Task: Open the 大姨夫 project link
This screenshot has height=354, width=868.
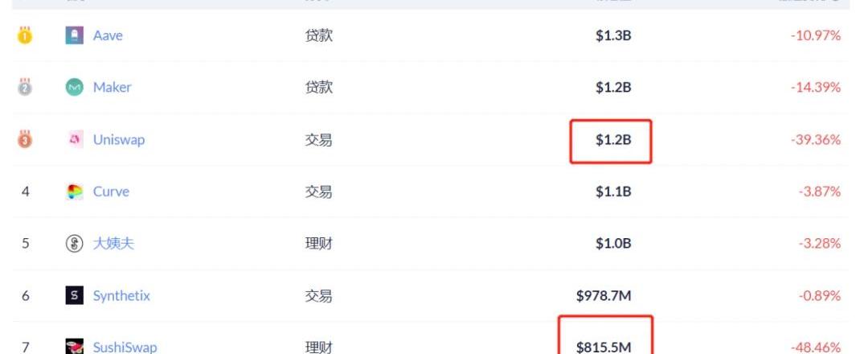Action: pos(113,243)
